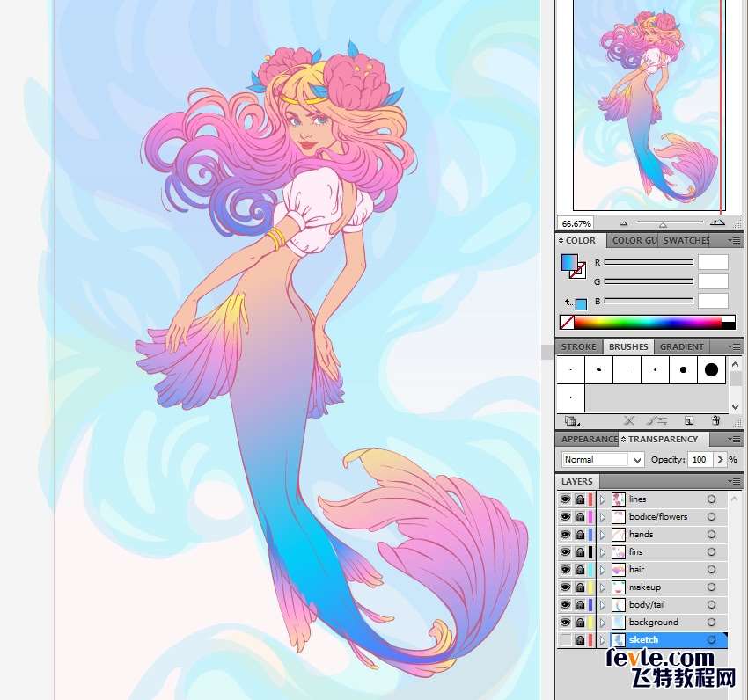Expand the hair layer
748x700 pixels.
point(603,569)
